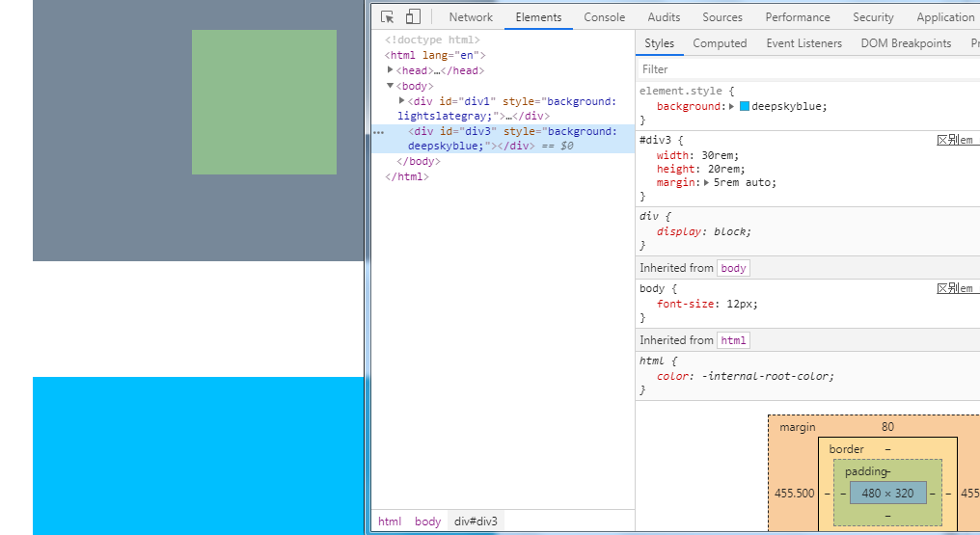Click the border label in box model
Screen dimensions: 980x535
click(x=846, y=449)
